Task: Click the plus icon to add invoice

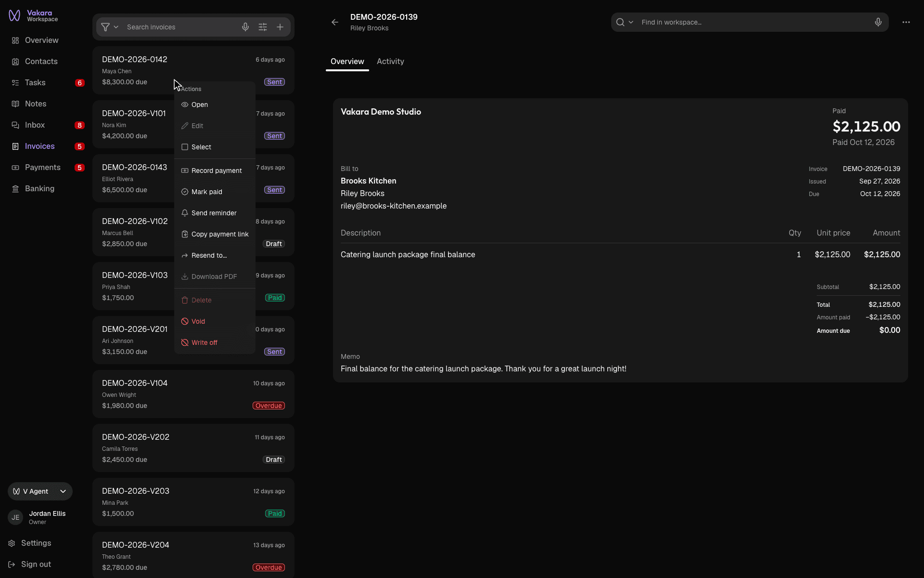Action: click(280, 27)
